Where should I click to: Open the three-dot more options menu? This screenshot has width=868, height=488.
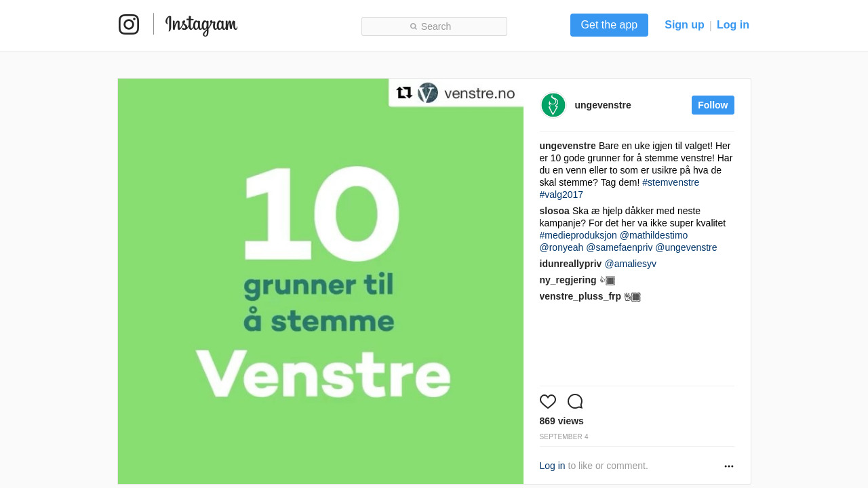pos(729,466)
